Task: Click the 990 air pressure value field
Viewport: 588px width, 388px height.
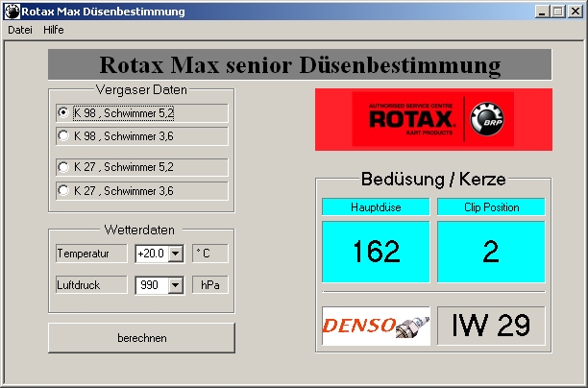Action: pyautogui.click(x=152, y=285)
